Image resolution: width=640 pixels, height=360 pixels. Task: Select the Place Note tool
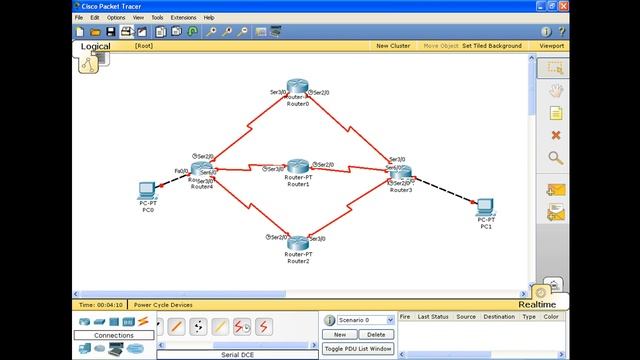[556, 113]
